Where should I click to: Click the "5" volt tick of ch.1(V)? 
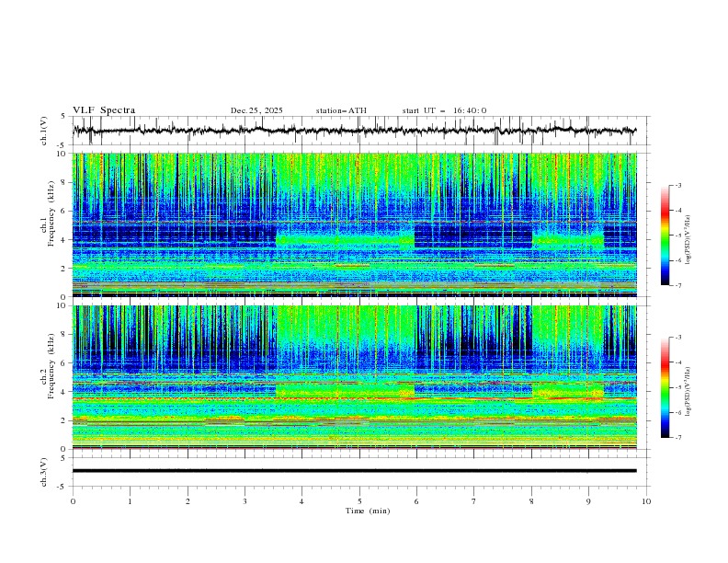pyautogui.click(x=63, y=117)
